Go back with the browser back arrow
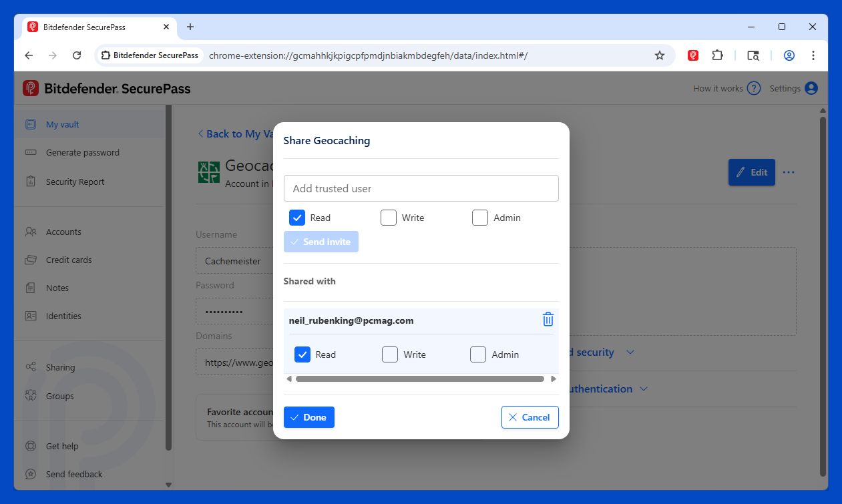This screenshot has width=842, height=504. tap(29, 55)
